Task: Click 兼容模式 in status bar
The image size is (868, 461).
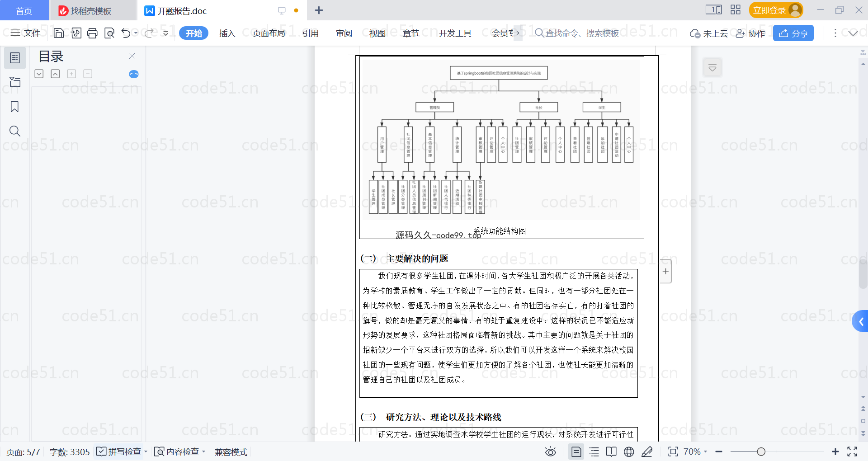Action: 231,452
